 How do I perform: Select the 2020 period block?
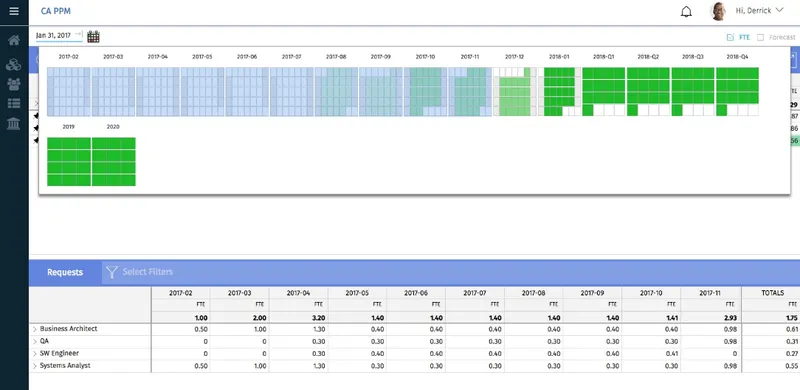(x=113, y=161)
